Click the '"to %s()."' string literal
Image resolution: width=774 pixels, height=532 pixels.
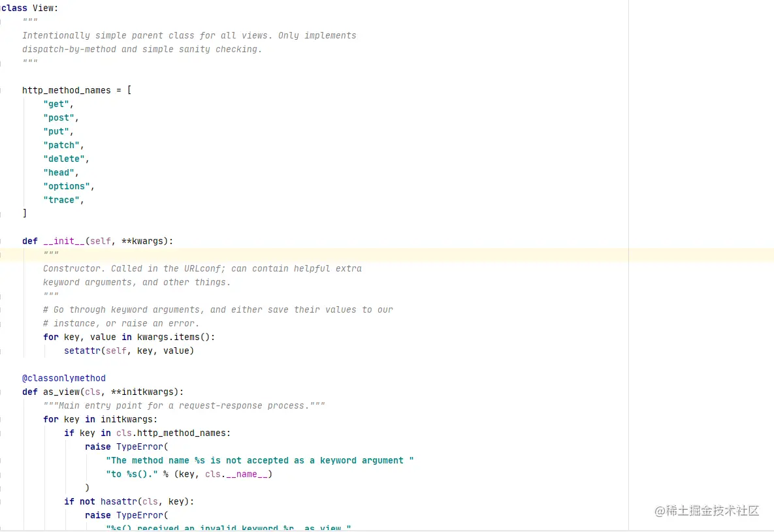(x=132, y=475)
